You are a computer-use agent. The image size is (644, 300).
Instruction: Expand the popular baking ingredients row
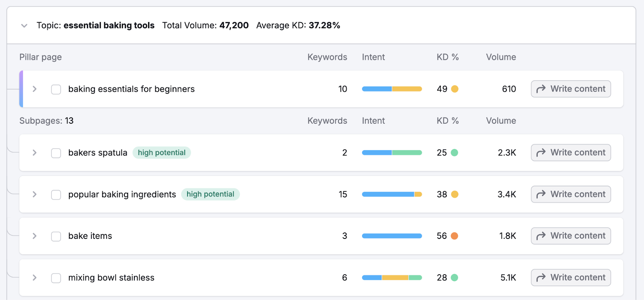(35, 194)
